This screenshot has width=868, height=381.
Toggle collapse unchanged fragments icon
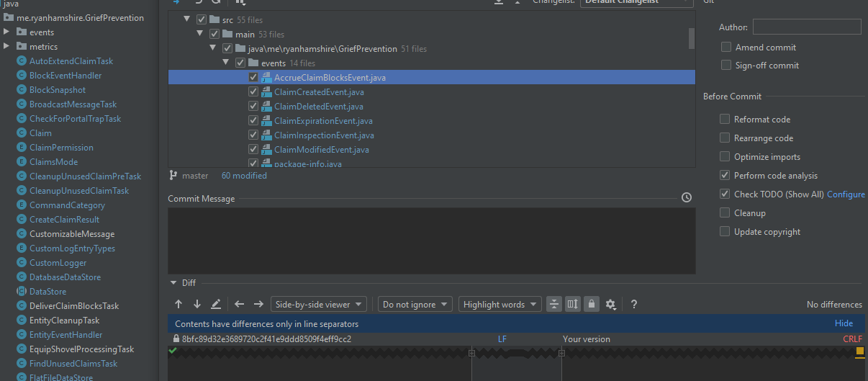(554, 305)
